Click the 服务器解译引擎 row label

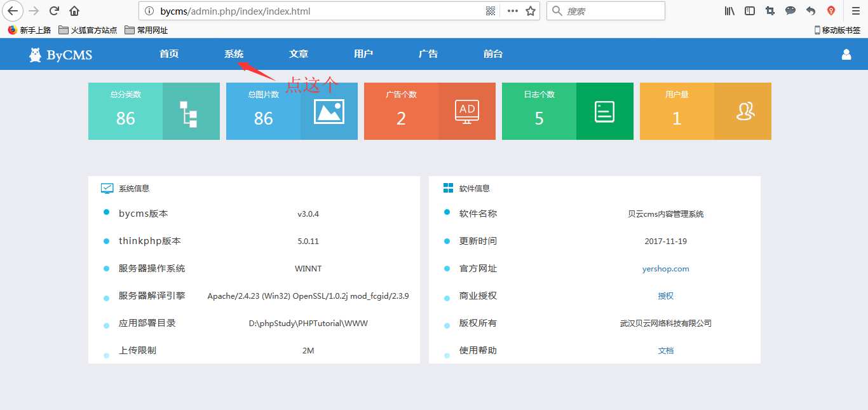point(152,296)
